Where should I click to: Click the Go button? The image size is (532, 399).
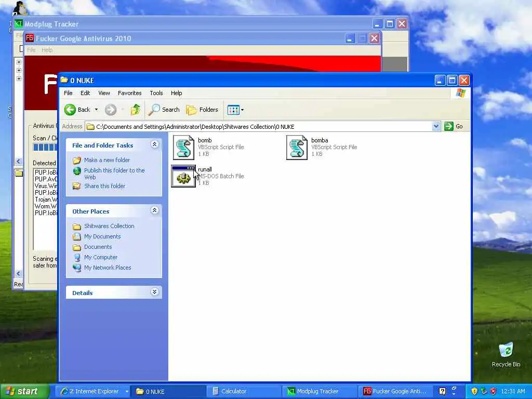click(x=454, y=126)
